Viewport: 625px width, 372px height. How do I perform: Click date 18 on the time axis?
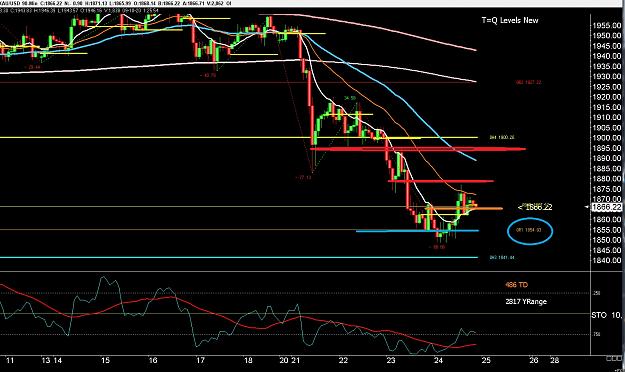[248, 360]
